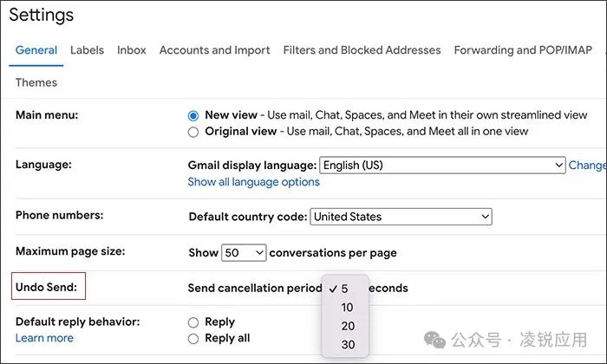Open the Gmail display language dropdown

coord(442,166)
